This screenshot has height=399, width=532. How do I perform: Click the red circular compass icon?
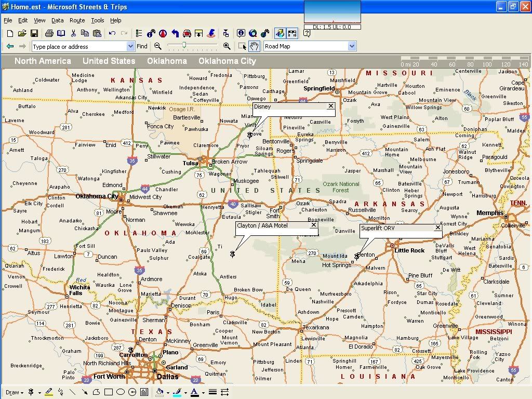pyautogui.click(x=163, y=33)
